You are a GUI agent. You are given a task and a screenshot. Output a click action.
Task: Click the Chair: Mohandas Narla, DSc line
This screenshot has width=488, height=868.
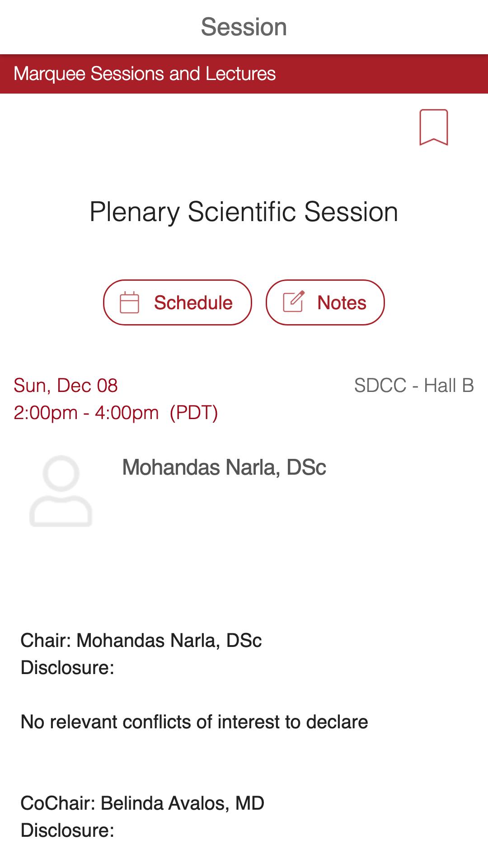141,641
